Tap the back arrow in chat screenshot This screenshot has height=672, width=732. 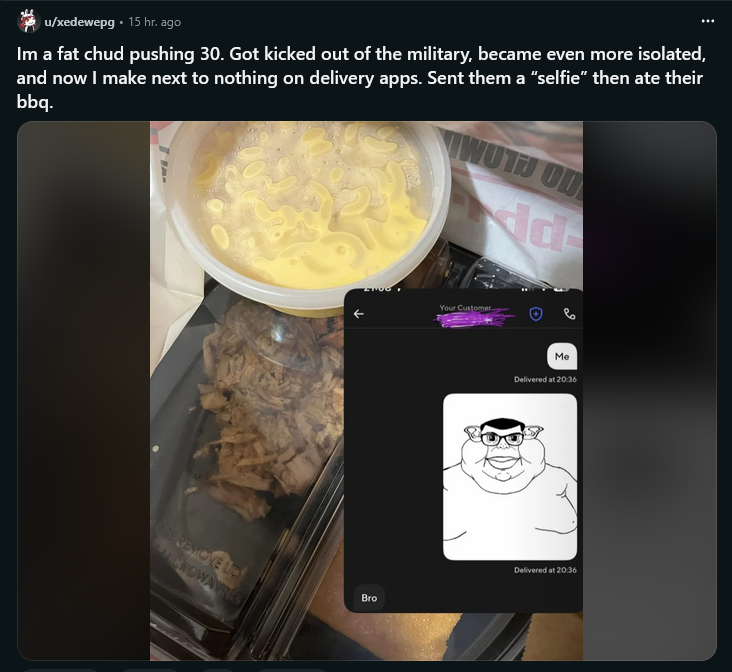pyautogui.click(x=359, y=314)
